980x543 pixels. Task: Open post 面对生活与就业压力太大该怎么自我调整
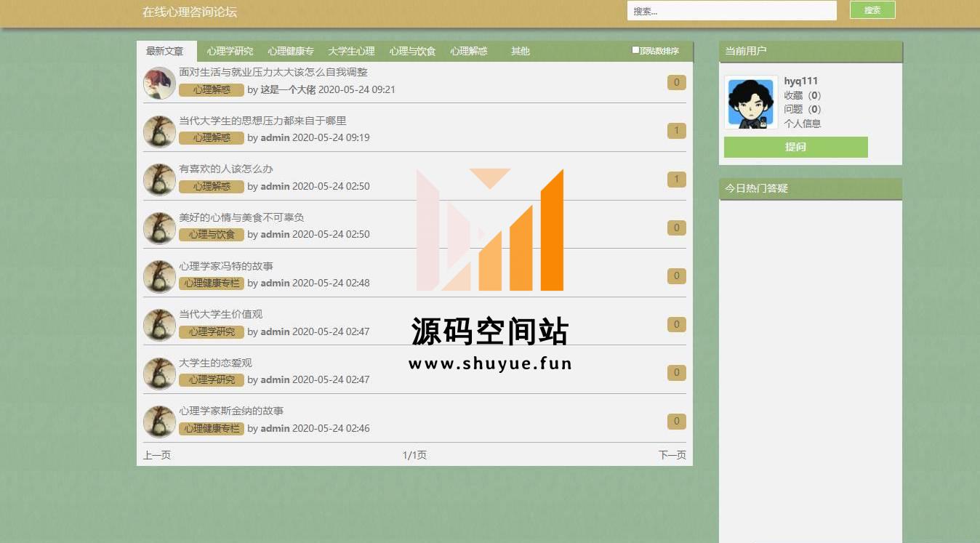tap(273, 72)
